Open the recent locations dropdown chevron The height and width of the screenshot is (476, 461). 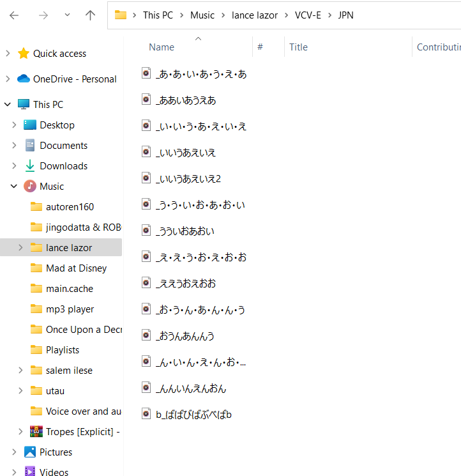[x=67, y=15]
